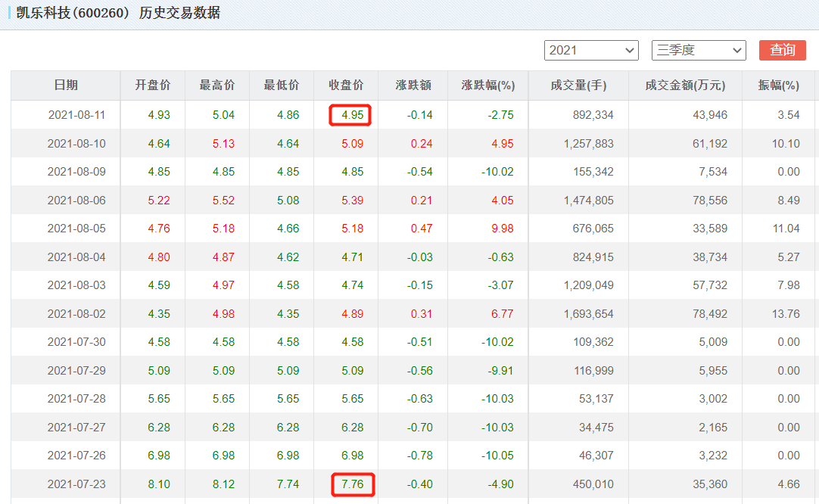Click amplitude 3.54 on 2021-08-11
This screenshot has width=819, height=504.
click(789, 115)
